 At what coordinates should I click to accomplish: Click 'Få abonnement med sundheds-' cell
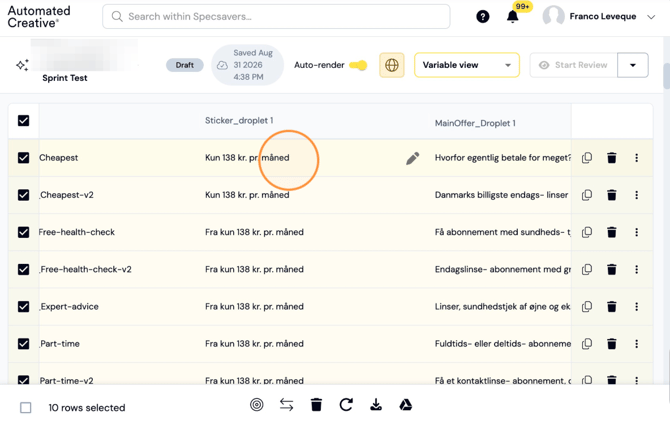[502, 232]
